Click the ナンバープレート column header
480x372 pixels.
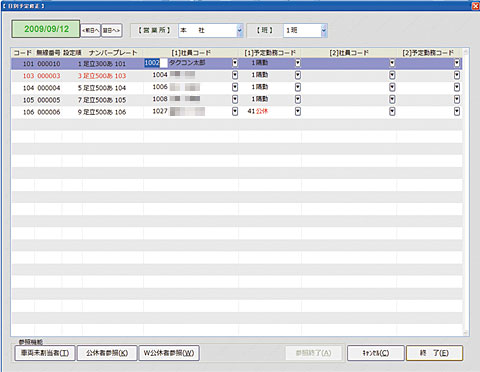tap(113, 53)
